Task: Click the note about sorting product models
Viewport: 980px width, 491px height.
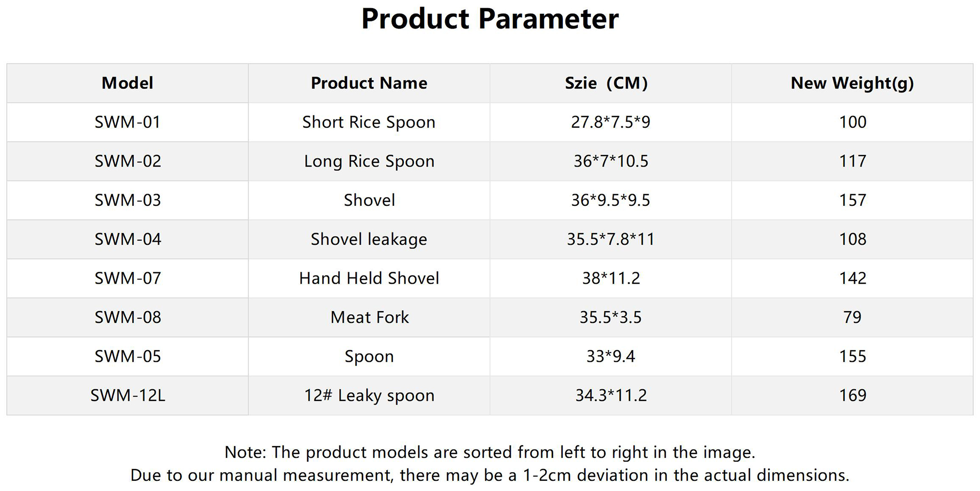Action: (490, 452)
